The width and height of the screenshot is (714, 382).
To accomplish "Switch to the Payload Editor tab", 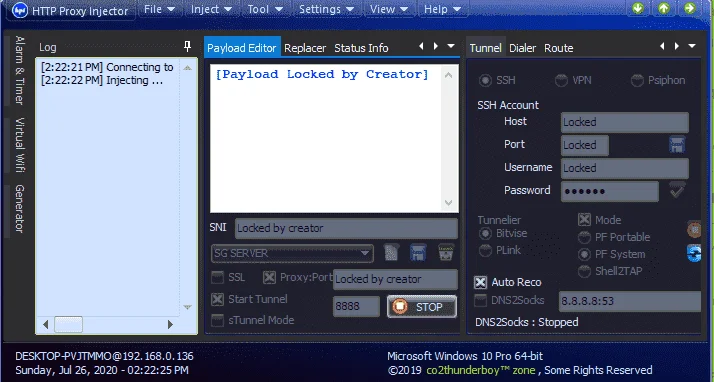I will pyautogui.click(x=242, y=48).
